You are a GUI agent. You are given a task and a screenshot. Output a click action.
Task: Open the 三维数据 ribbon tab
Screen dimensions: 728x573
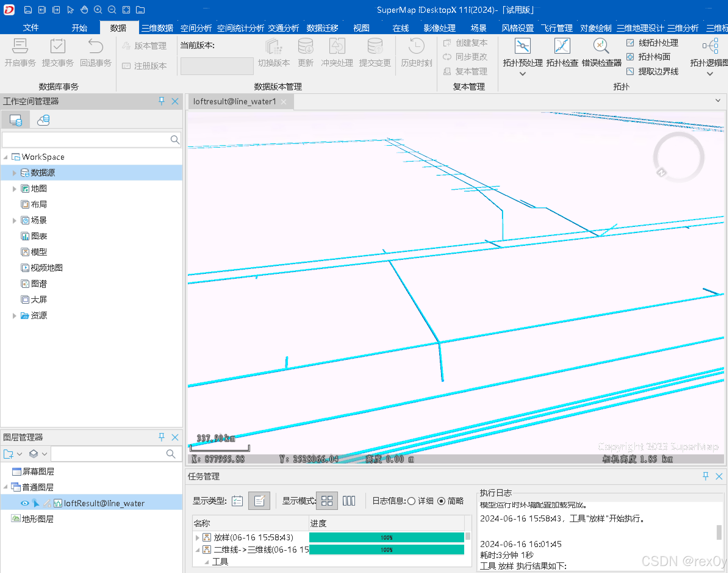pos(157,28)
